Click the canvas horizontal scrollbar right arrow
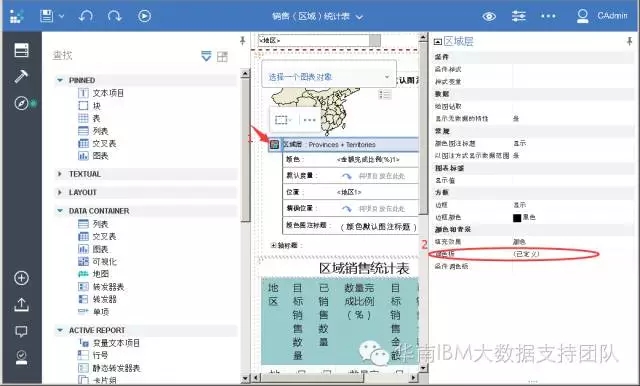Image resolution: width=640 pixels, height=386 pixels. (413, 378)
